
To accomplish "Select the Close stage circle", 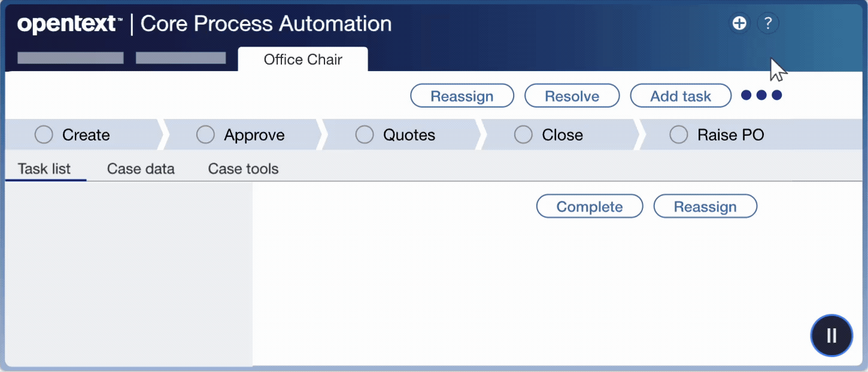I will [x=523, y=135].
